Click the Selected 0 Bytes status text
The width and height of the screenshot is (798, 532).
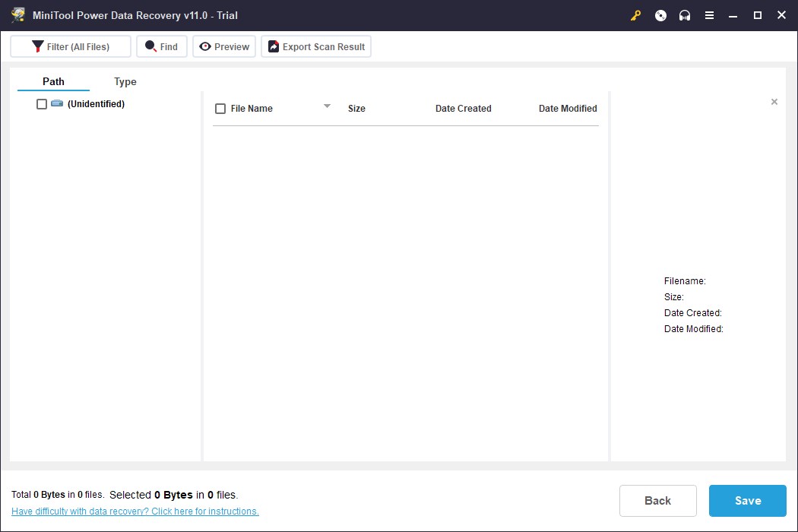[173, 495]
